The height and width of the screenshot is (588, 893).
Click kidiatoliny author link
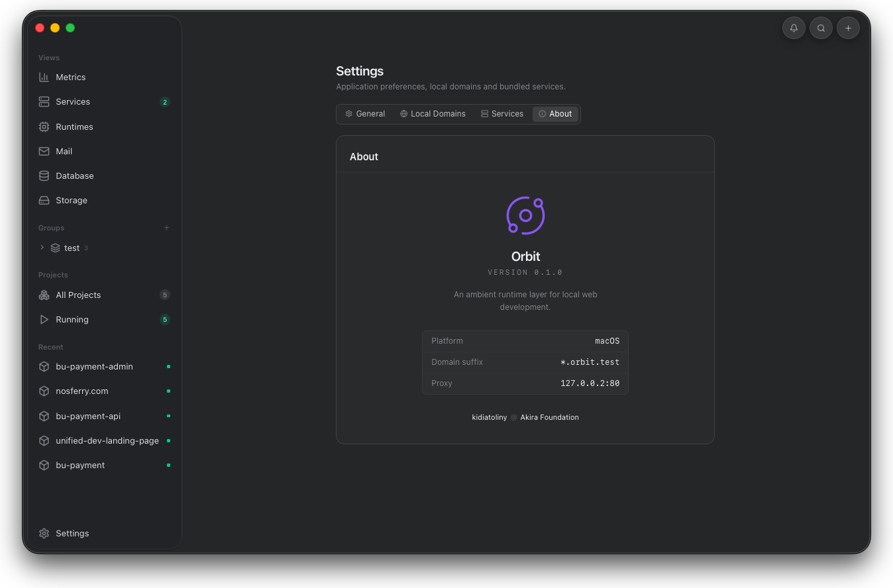[489, 417]
